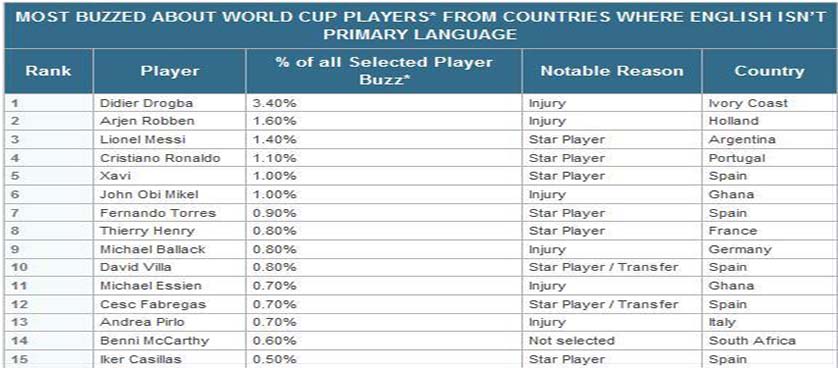Click the South Africa country cell

(769, 341)
